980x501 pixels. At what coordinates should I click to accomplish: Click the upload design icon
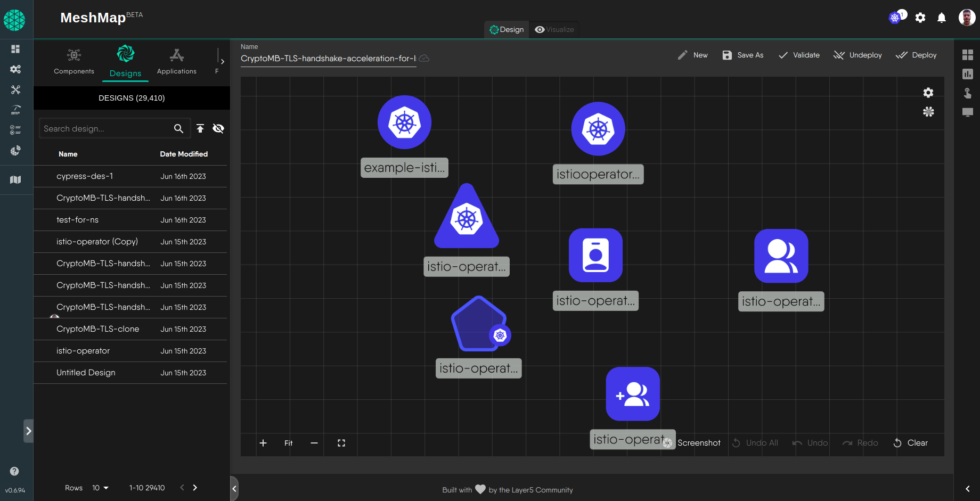tap(200, 128)
